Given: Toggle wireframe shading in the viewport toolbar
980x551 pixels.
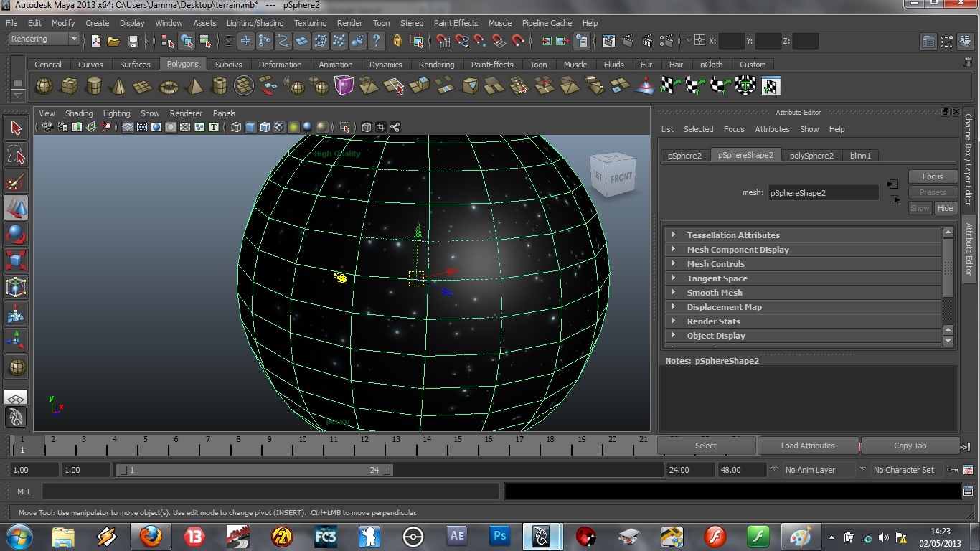Looking at the screenshot, I should 235,127.
